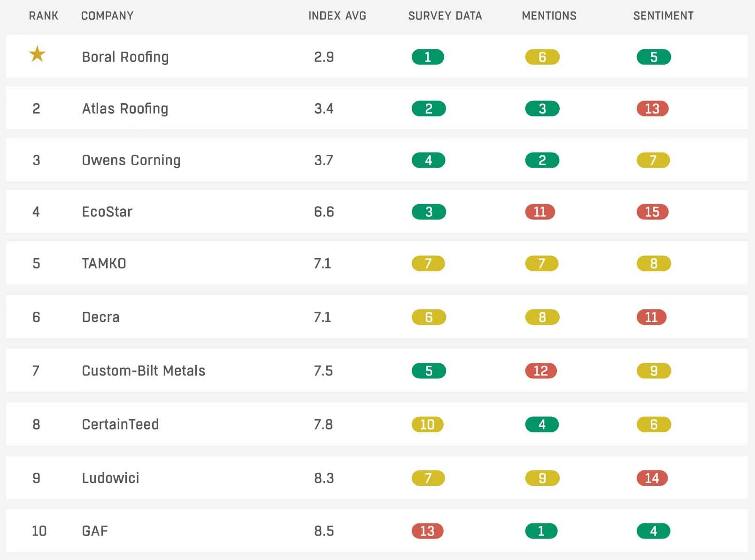Image resolution: width=755 pixels, height=560 pixels.
Task: Click Owens Corning's yellow sentiment badge 7
Action: click(x=653, y=160)
